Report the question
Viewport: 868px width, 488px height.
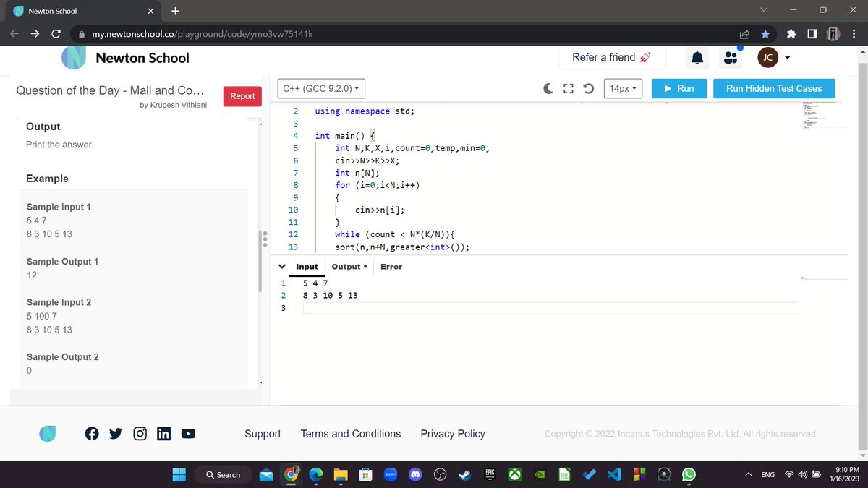coord(242,96)
